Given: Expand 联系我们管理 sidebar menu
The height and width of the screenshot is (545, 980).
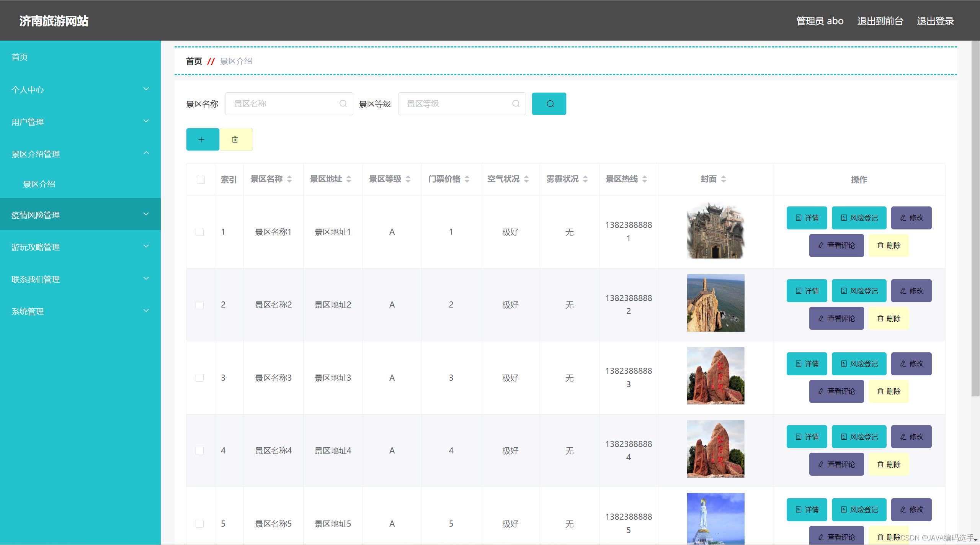Looking at the screenshot, I should (80, 279).
